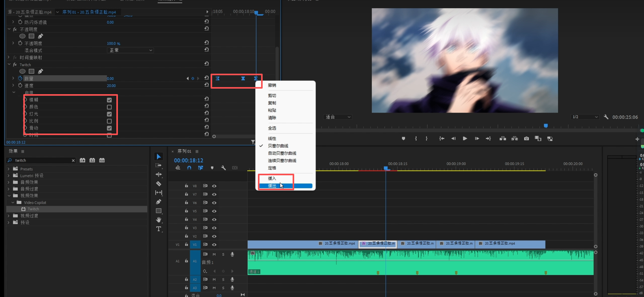Step back one frame in monitor
Viewport: 644px width, 297px height.
pyautogui.click(x=453, y=139)
